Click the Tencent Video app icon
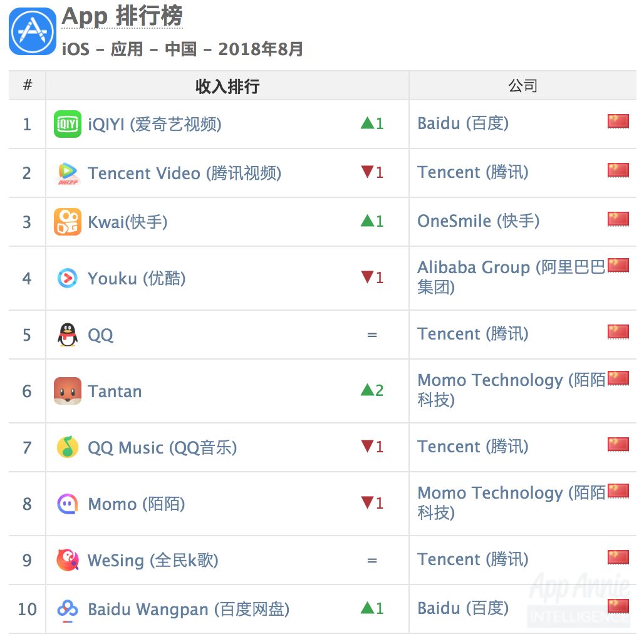The width and height of the screenshot is (644, 644). pyautogui.click(x=67, y=173)
